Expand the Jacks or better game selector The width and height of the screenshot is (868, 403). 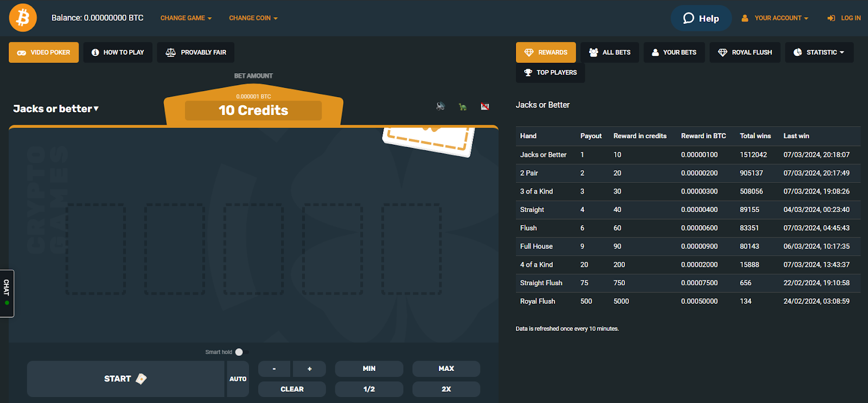tap(56, 109)
